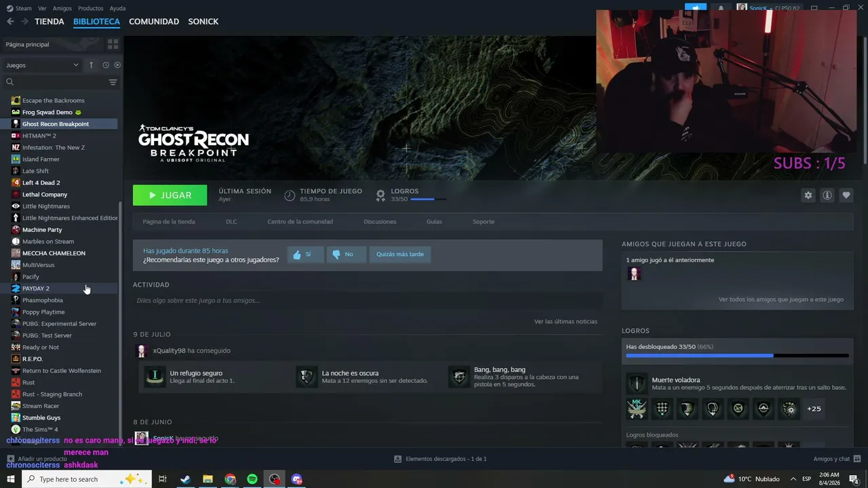
Task: Open File Explorer from the taskbar
Action: pyautogui.click(x=208, y=479)
